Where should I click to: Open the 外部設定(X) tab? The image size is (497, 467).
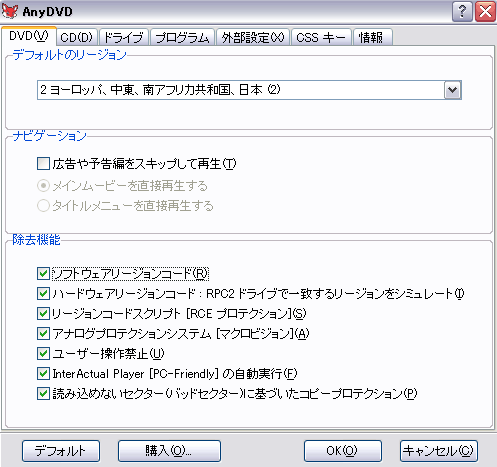click(x=253, y=37)
